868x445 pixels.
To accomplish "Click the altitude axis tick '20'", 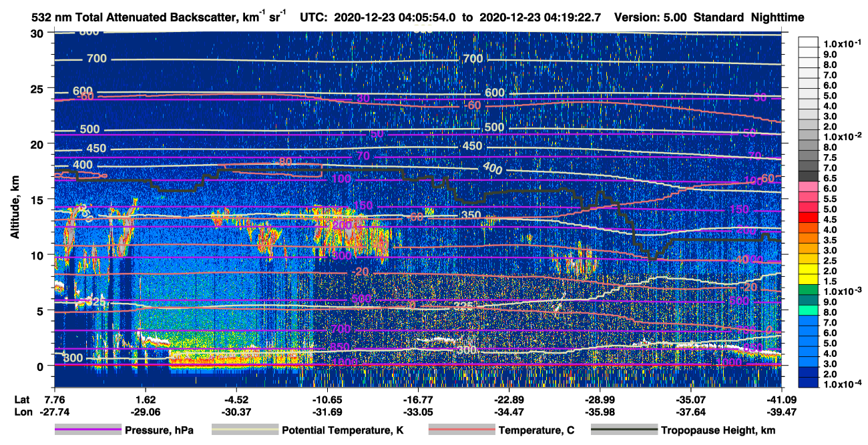I will 38,144.
